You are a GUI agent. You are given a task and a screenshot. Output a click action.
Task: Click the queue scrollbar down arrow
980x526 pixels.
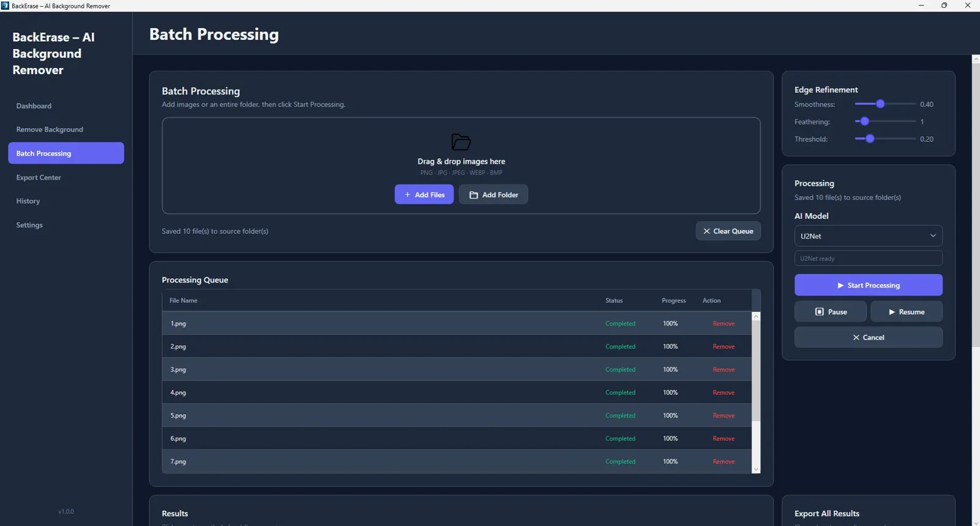click(x=756, y=470)
